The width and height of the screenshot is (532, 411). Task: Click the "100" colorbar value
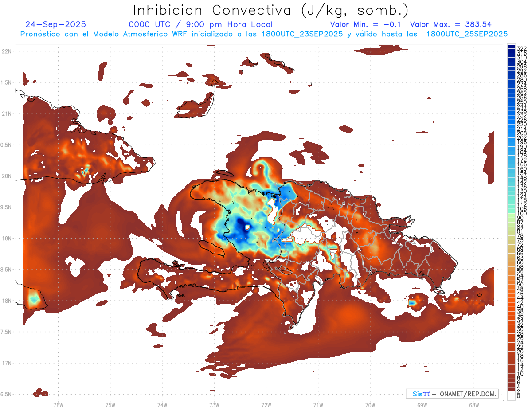(x=522, y=213)
